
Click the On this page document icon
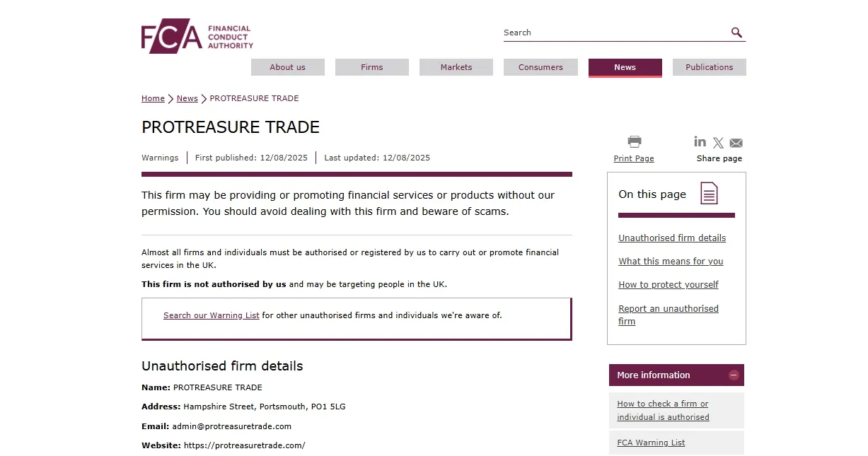coord(709,193)
